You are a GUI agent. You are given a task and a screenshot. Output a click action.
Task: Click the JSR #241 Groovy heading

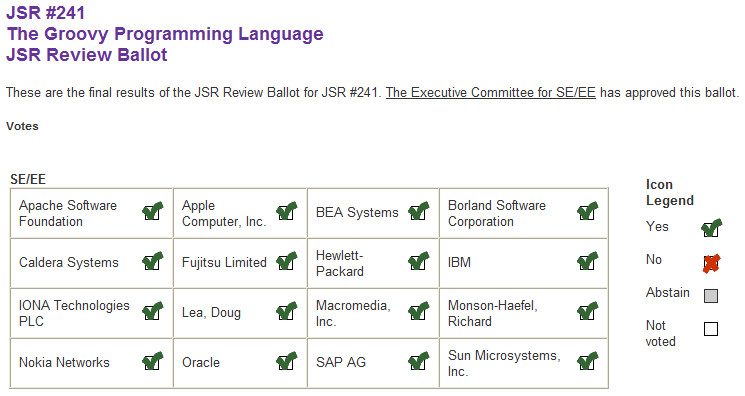164,33
